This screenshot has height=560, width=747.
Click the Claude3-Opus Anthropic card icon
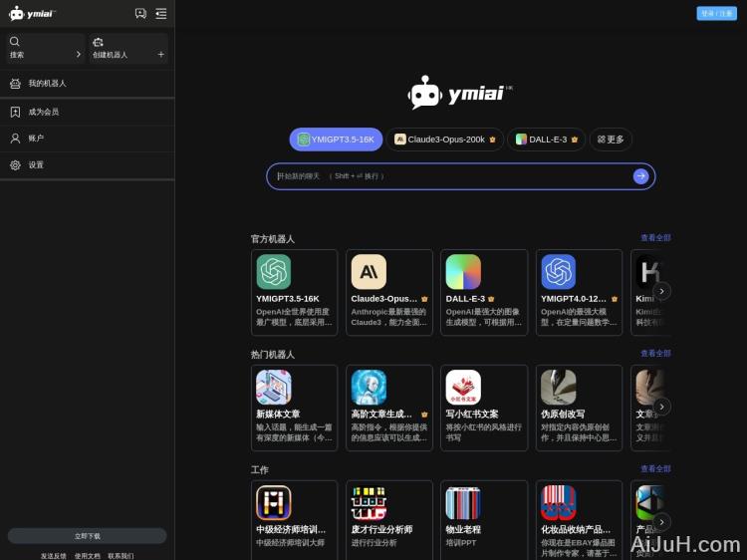pos(369,272)
